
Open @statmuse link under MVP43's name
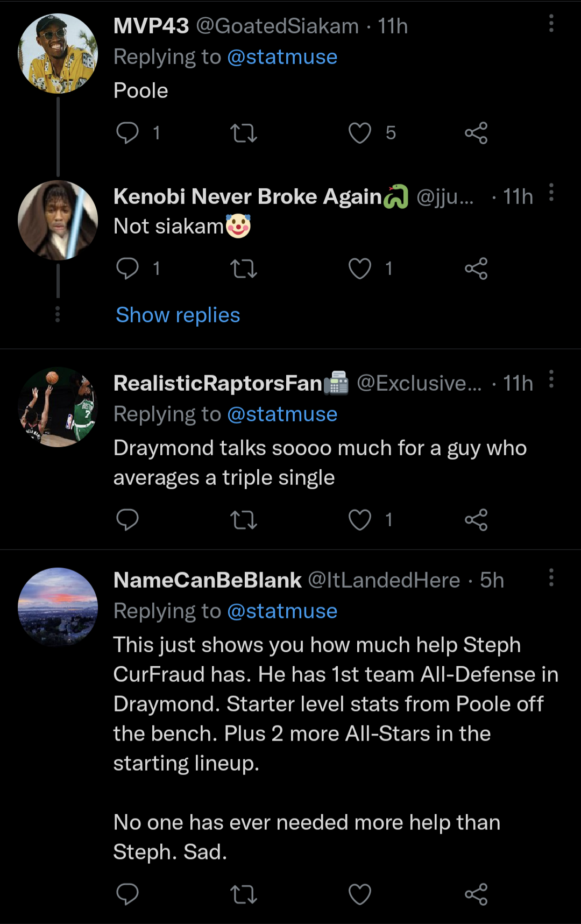282,57
